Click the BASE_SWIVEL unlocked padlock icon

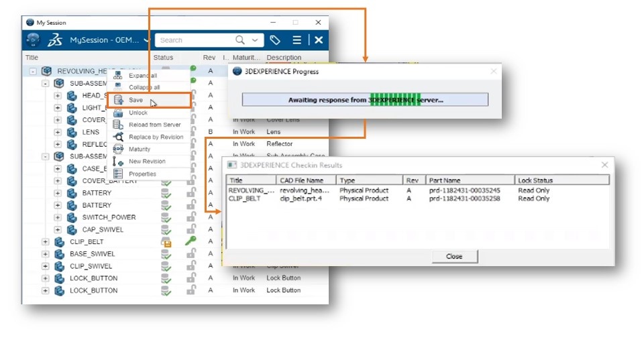191,253
